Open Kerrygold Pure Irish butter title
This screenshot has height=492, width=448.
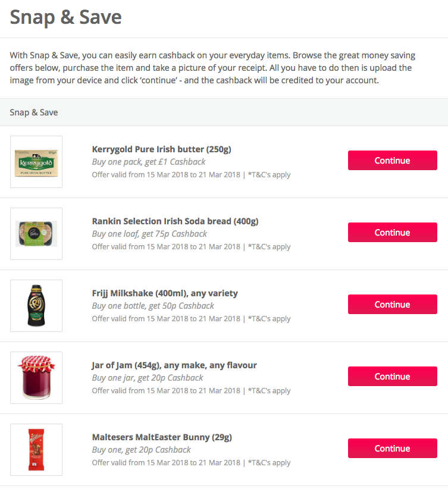[162, 149]
